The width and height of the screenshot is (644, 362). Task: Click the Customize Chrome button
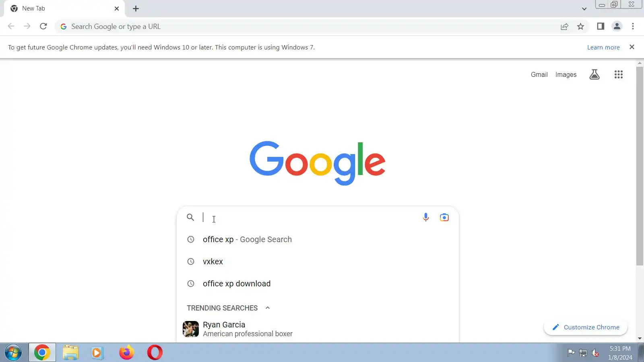(586, 327)
